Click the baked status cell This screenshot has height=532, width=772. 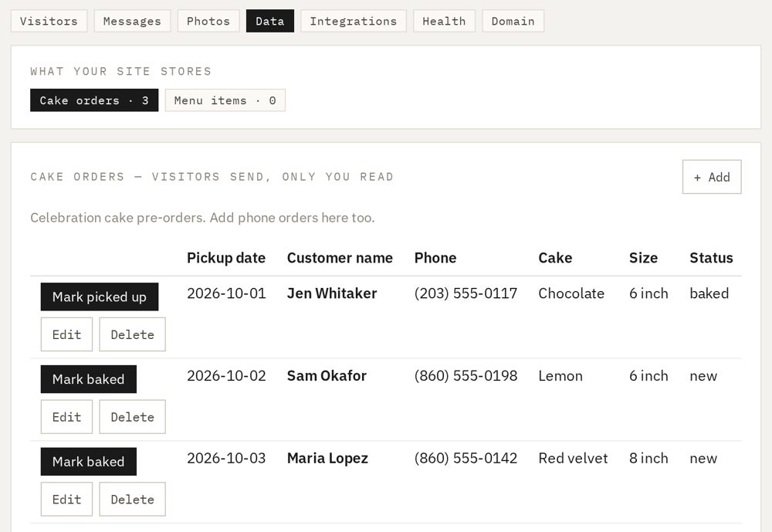709,293
